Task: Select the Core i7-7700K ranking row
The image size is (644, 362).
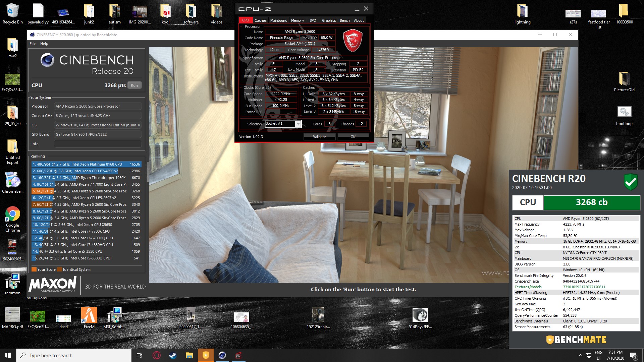Action: point(86,231)
